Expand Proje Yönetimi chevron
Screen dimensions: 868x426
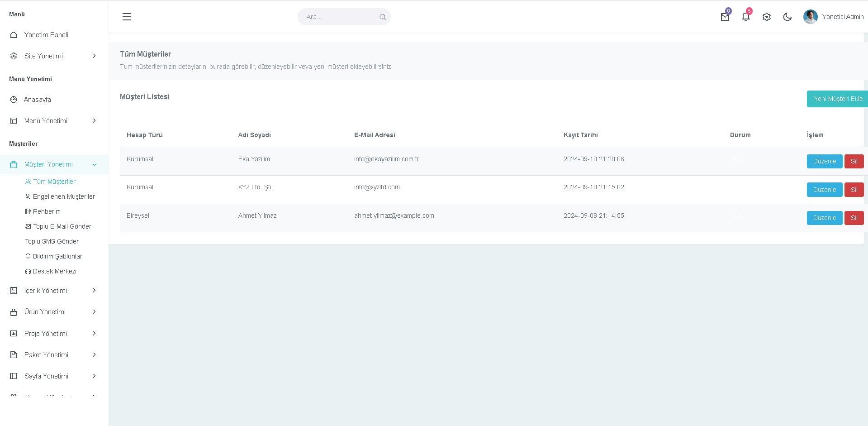pyautogui.click(x=94, y=334)
